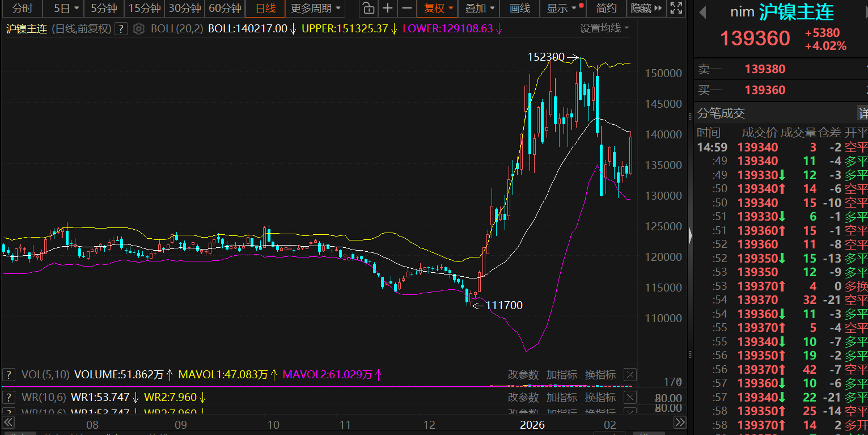
Task: Go to previous contract with left triangle arrow
Action: click(702, 12)
